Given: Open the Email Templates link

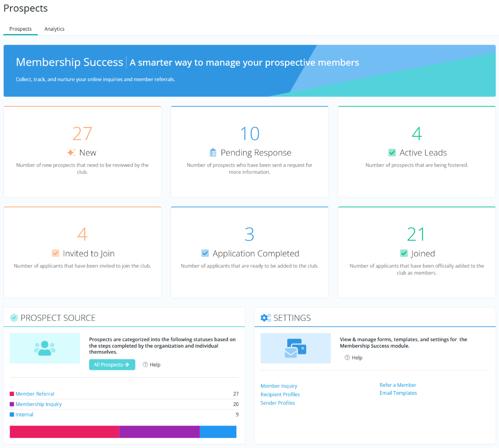Looking at the screenshot, I should [x=398, y=393].
